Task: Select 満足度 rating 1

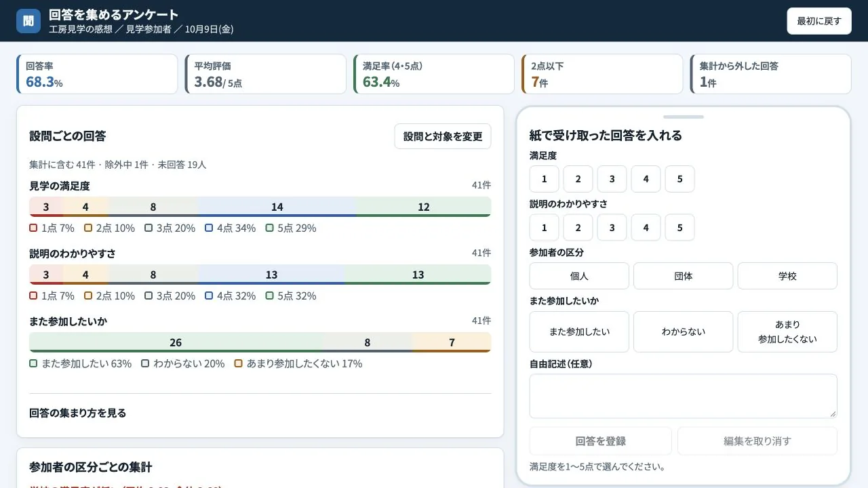Action: click(544, 179)
